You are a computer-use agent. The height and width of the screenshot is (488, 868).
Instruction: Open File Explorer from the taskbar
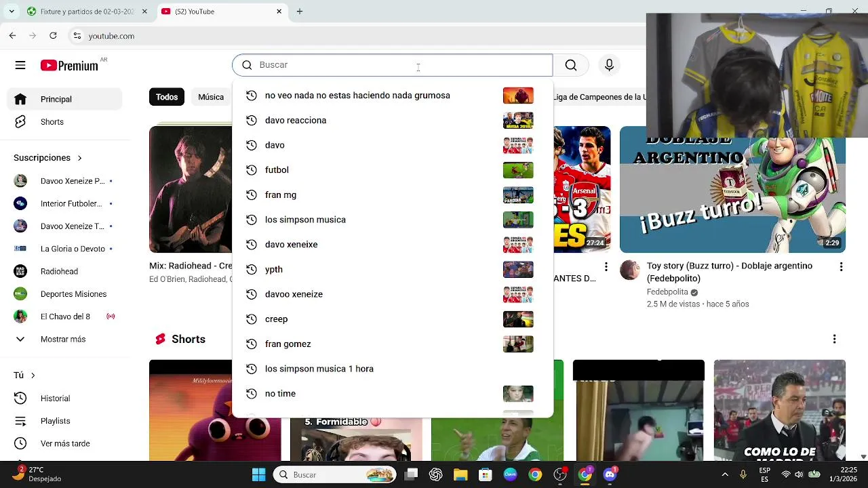click(x=460, y=474)
